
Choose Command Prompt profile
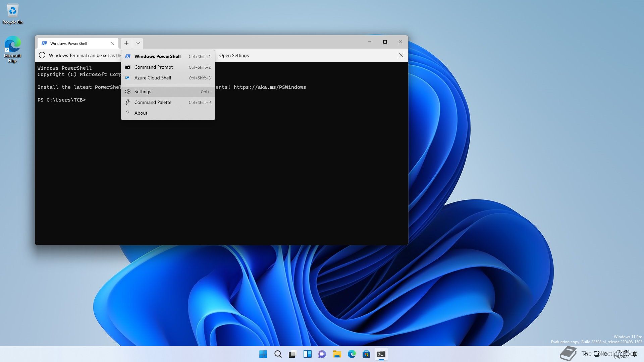tap(168, 67)
